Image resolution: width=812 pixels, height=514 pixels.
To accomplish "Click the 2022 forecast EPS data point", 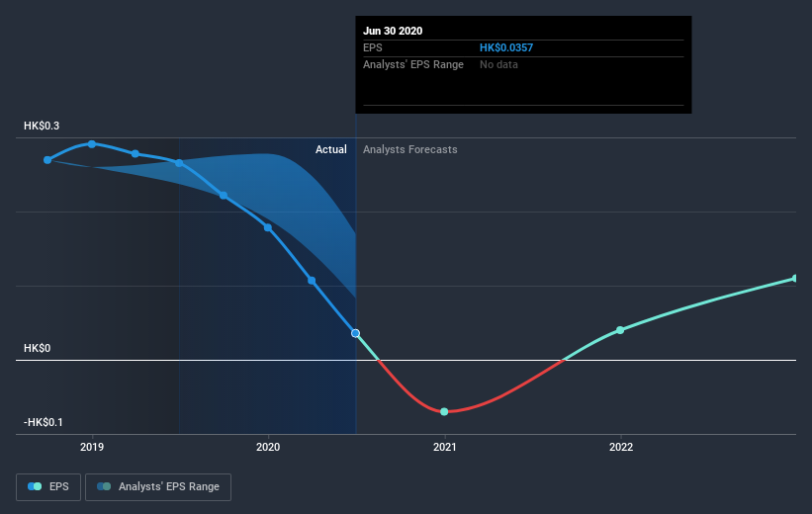I will pyautogui.click(x=620, y=330).
